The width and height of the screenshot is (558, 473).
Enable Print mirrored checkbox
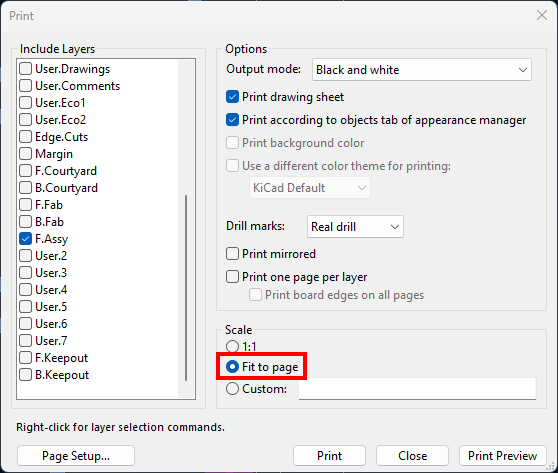232,254
